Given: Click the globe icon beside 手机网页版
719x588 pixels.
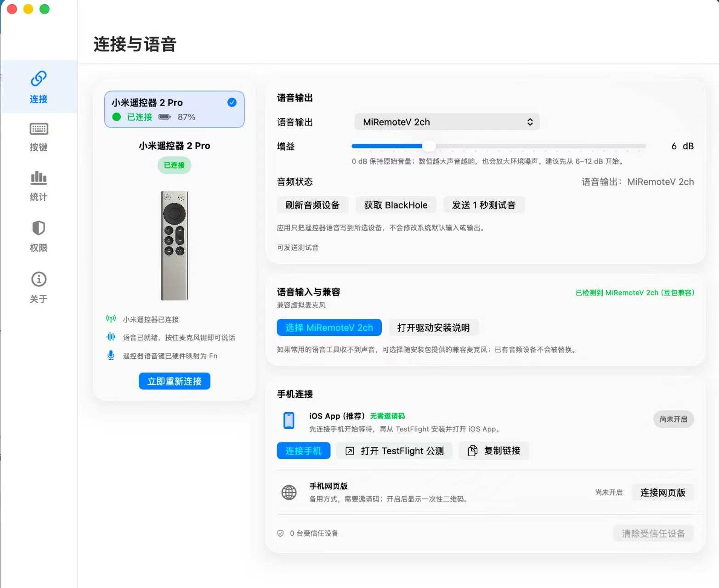Looking at the screenshot, I should pyautogui.click(x=289, y=492).
